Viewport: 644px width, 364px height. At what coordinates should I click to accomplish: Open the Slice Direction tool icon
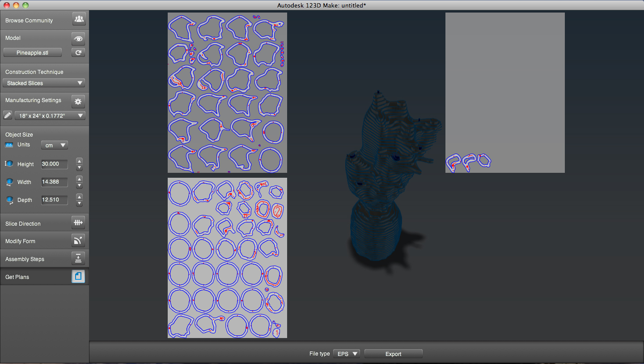(78, 223)
